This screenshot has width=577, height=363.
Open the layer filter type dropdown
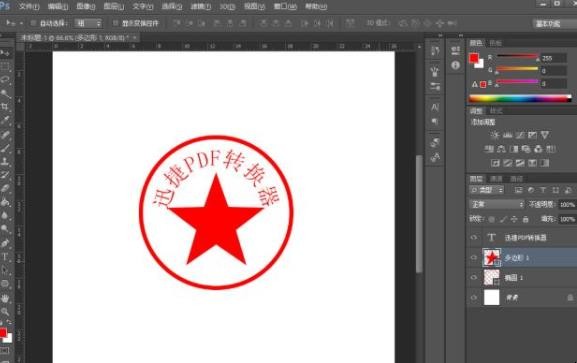(487, 190)
